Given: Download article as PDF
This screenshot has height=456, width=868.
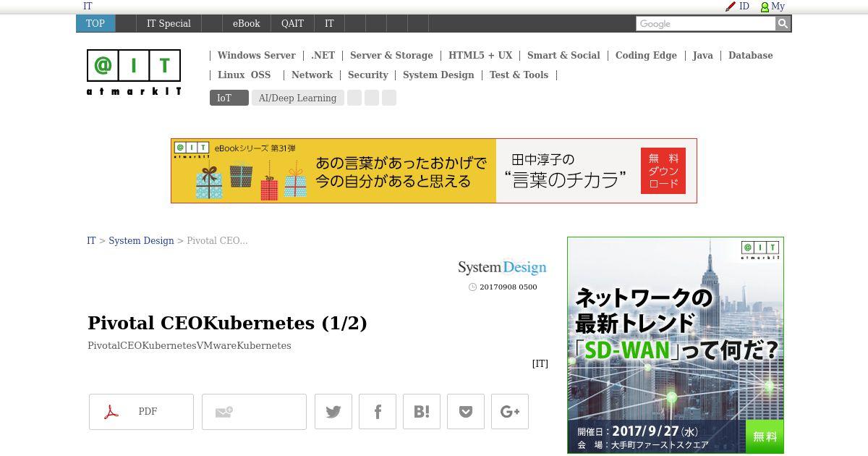Looking at the screenshot, I should click(x=141, y=412).
